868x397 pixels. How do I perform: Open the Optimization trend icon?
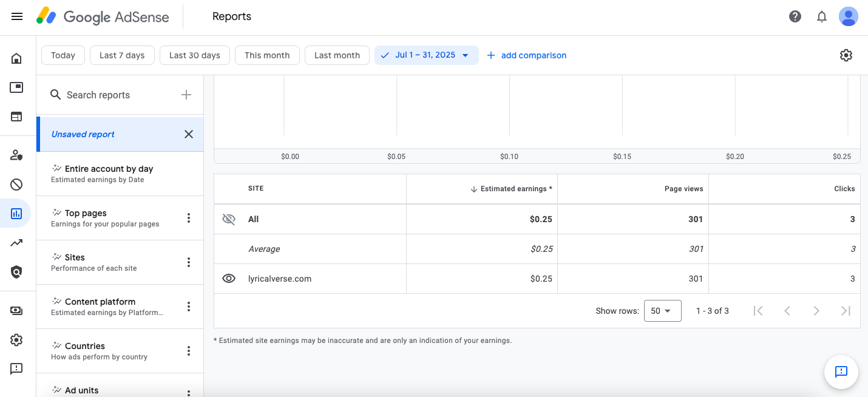pyautogui.click(x=16, y=243)
